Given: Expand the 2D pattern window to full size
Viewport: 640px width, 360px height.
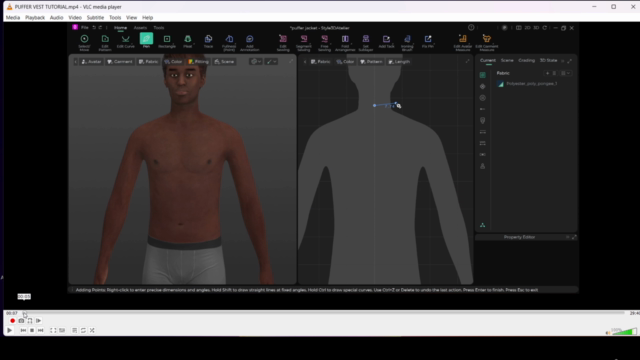Looking at the screenshot, I should click(467, 61).
